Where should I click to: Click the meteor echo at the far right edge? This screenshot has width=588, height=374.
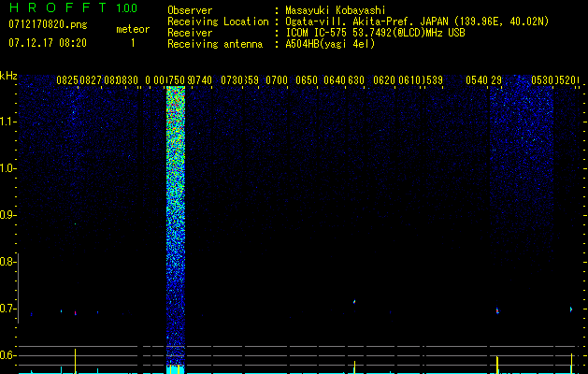tap(571, 309)
